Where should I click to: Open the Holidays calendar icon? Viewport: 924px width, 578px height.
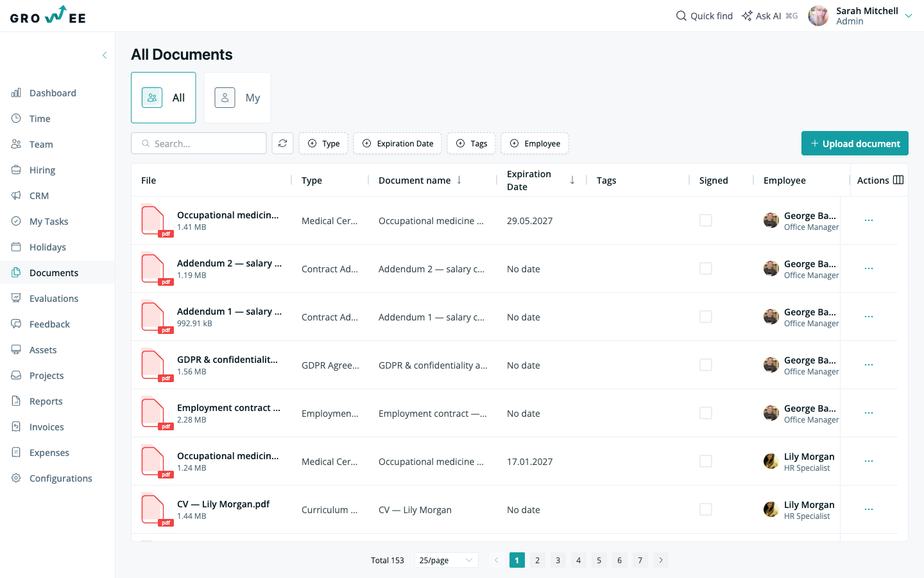tap(16, 247)
